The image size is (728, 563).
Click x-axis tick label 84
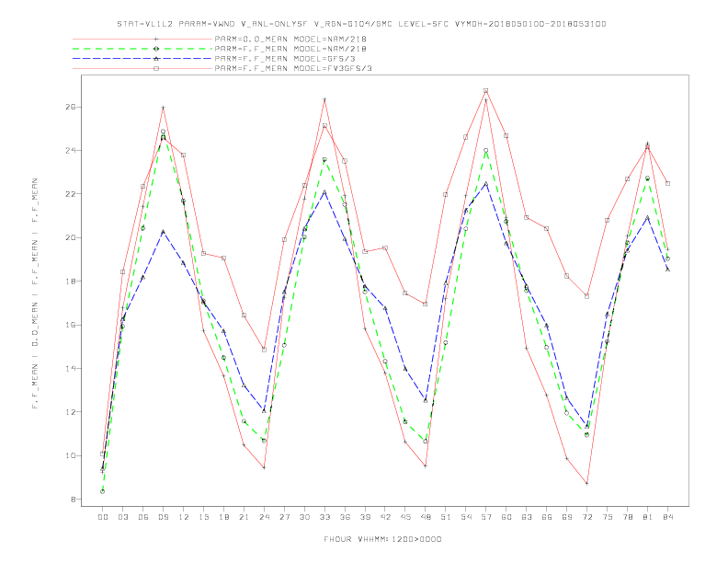[667, 517]
